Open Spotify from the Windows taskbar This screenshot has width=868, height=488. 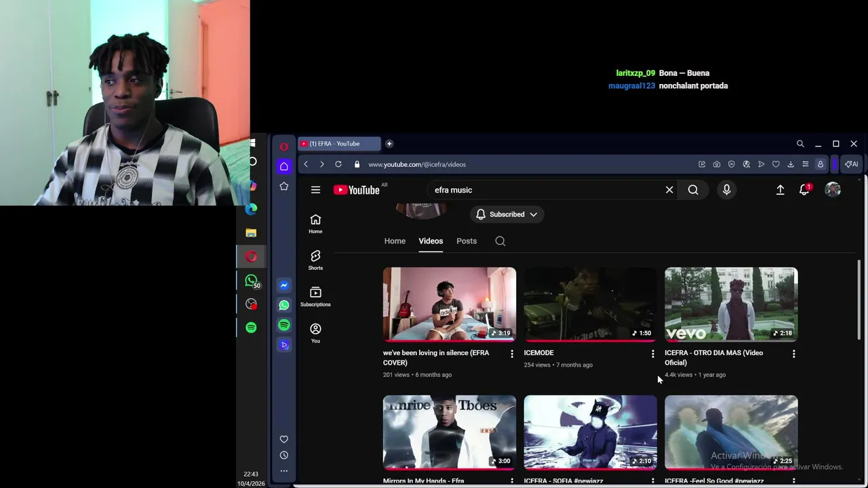point(252,327)
